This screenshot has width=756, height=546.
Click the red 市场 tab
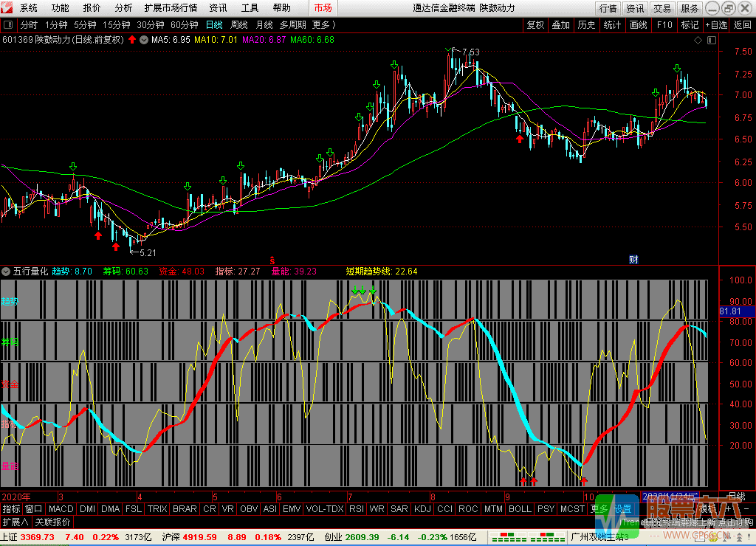(323, 8)
